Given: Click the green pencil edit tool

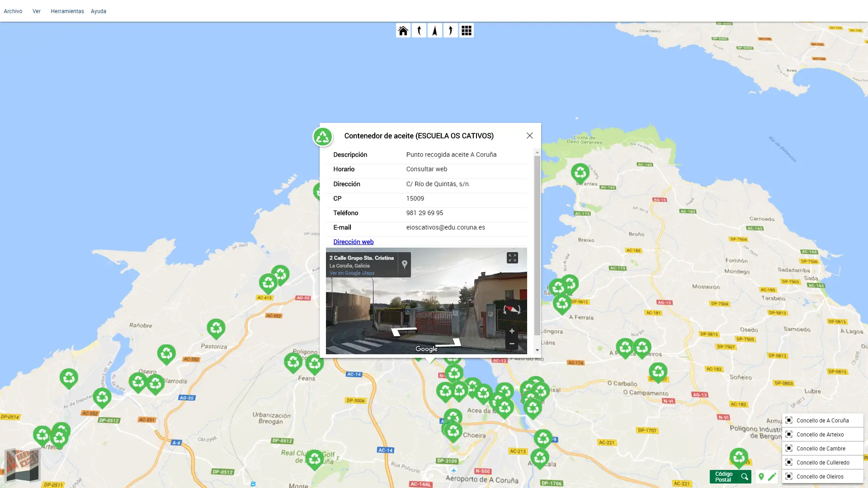Looking at the screenshot, I should coord(772,477).
